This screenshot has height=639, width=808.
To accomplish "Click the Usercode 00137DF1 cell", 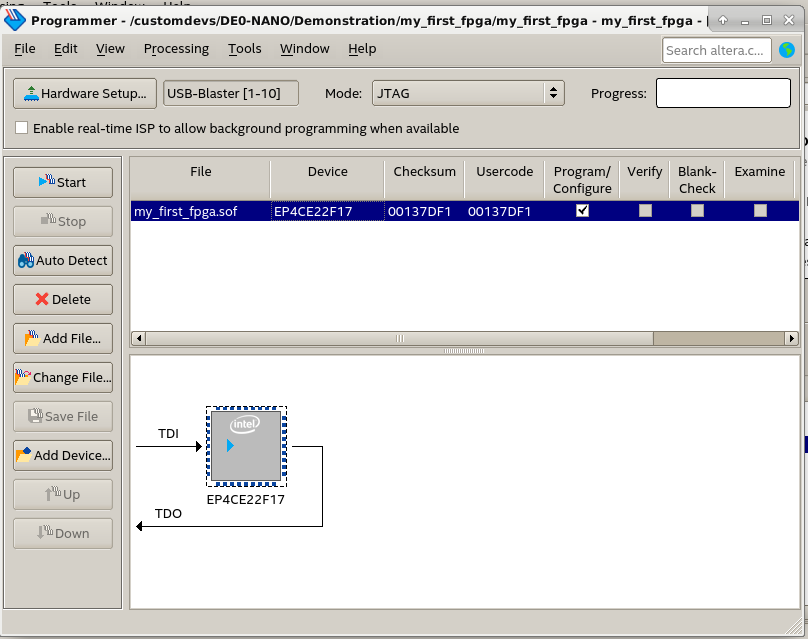I will pos(504,211).
